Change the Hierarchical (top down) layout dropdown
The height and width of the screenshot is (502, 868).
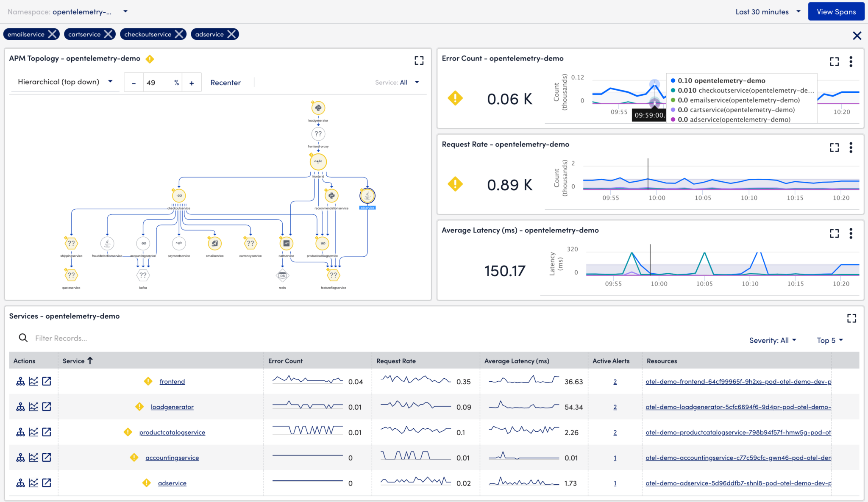64,82
